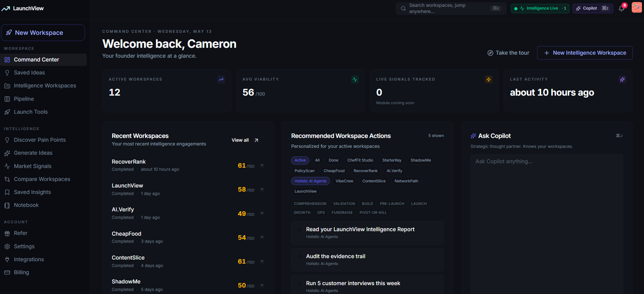Select the VibeCrew workspace chip
Image resolution: width=644 pixels, height=294 pixels.
[344, 181]
